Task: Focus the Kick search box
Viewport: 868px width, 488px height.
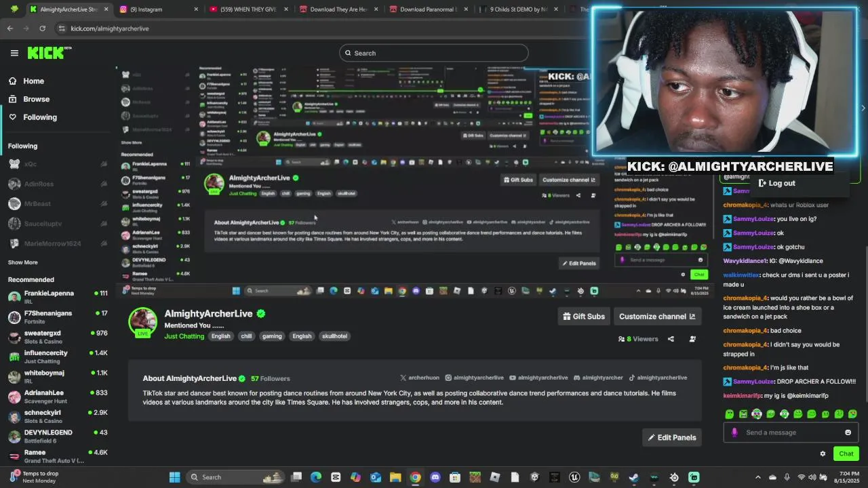Action: point(434,53)
